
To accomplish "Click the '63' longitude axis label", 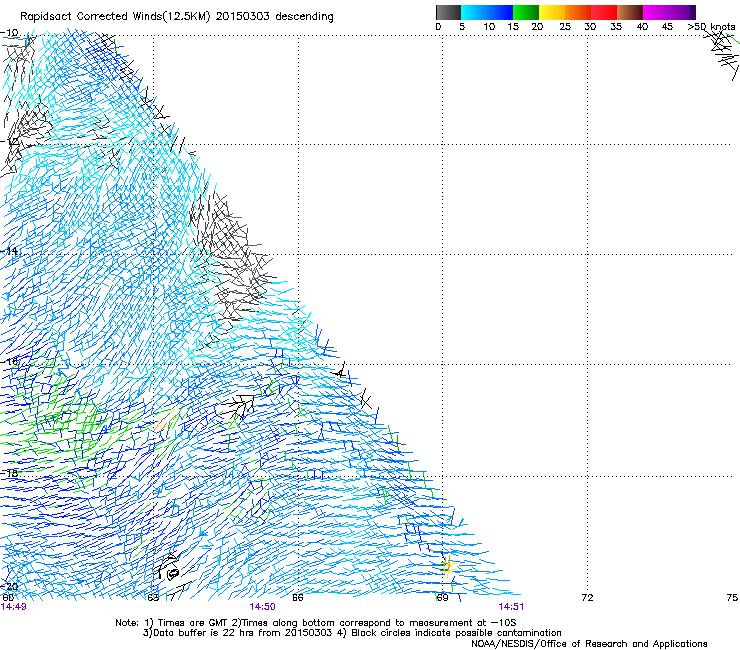I will [x=153, y=598].
